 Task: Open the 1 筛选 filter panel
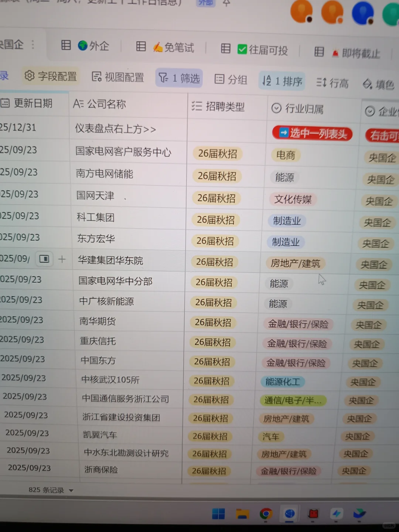[179, 78]
